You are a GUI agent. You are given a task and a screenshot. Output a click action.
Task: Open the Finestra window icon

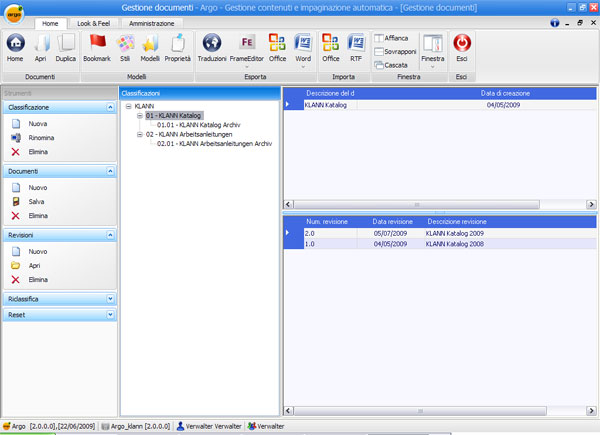point(433,48)
